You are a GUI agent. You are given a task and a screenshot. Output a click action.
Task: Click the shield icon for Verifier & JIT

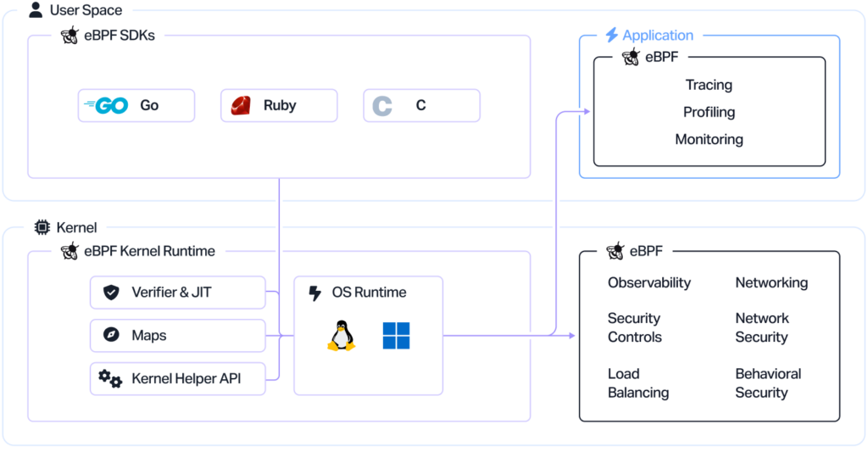click(x=111, y=292)
